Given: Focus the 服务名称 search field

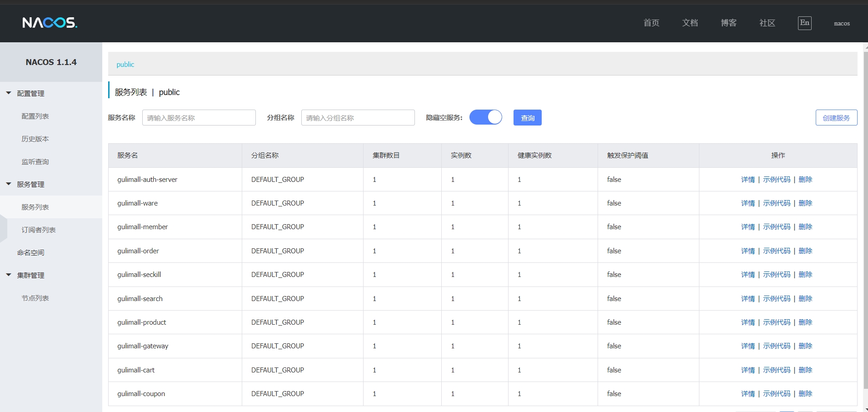Looking at the screenshot, I should (199, 118).
